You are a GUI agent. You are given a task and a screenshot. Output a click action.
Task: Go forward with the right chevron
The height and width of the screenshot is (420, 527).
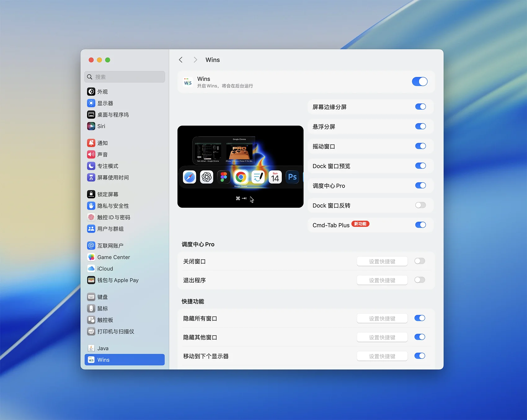(195, 60)
